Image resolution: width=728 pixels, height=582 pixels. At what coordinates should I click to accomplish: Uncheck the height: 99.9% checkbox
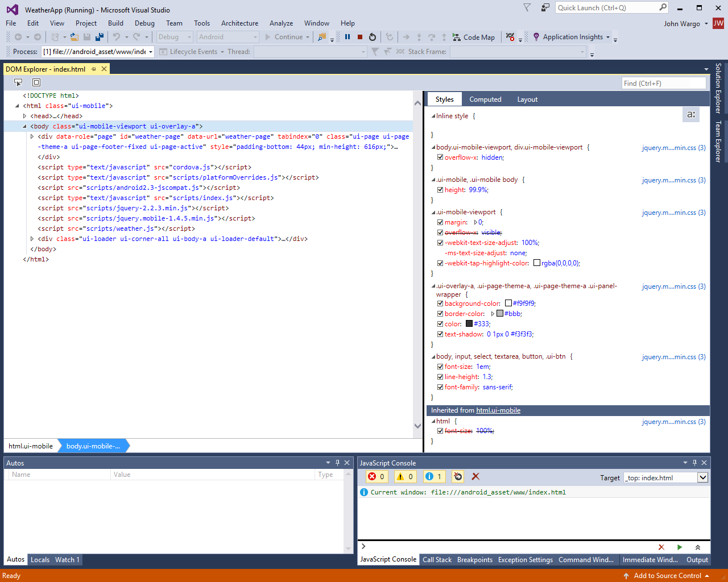(x=440, y=190)
